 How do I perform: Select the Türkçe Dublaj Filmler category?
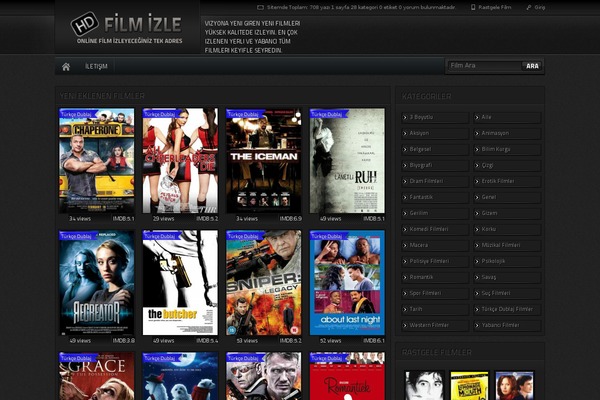tap(507, 309)
